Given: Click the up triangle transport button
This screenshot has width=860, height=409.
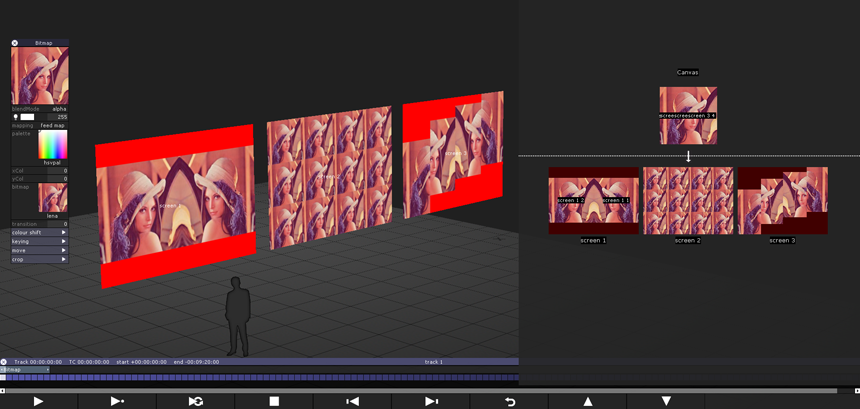Looking at the screenshot, I should (x=587, y=401).
